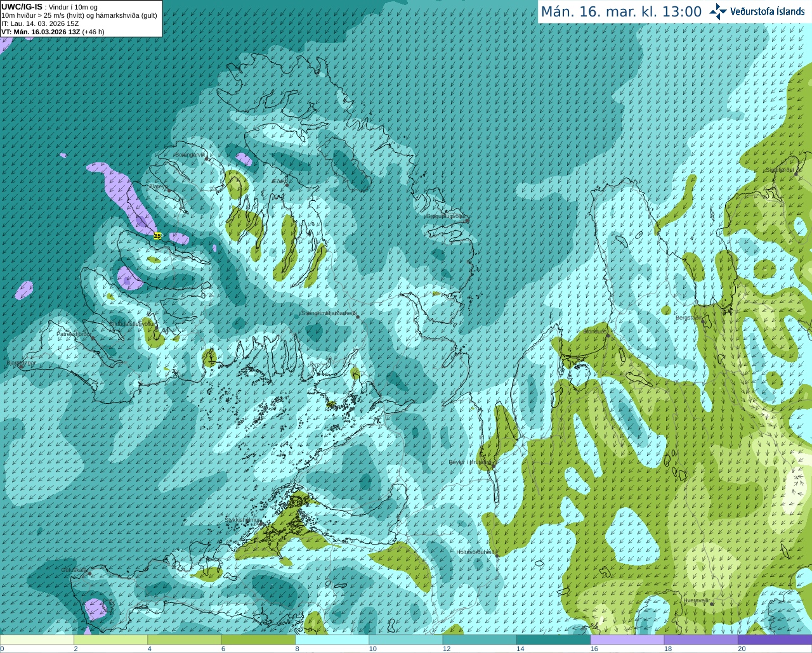
Task: Click the Stykkishólmur station label
Action: [243, 520]
